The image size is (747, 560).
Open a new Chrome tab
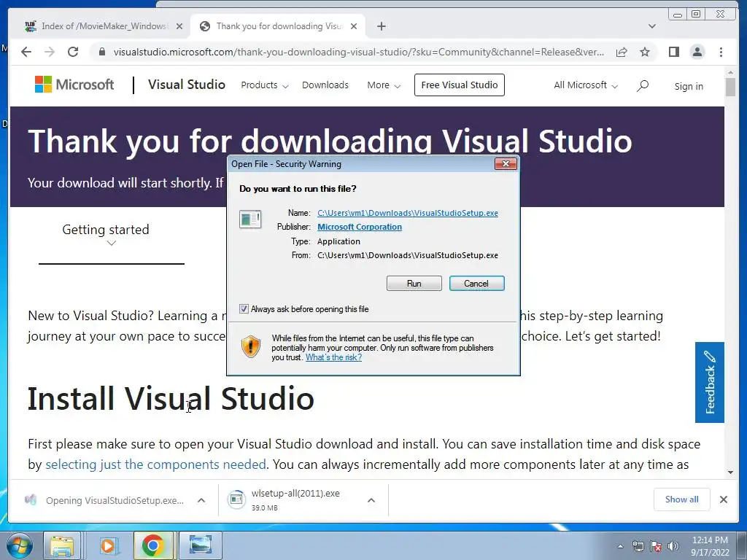tap(381, 26)
